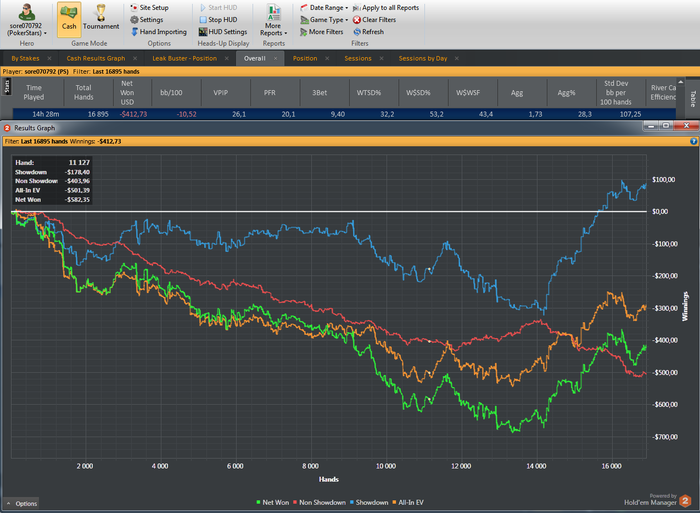Open the hero player selector sore070792
The width and height of the screenshot is (700, 513).
click(27, 20)
